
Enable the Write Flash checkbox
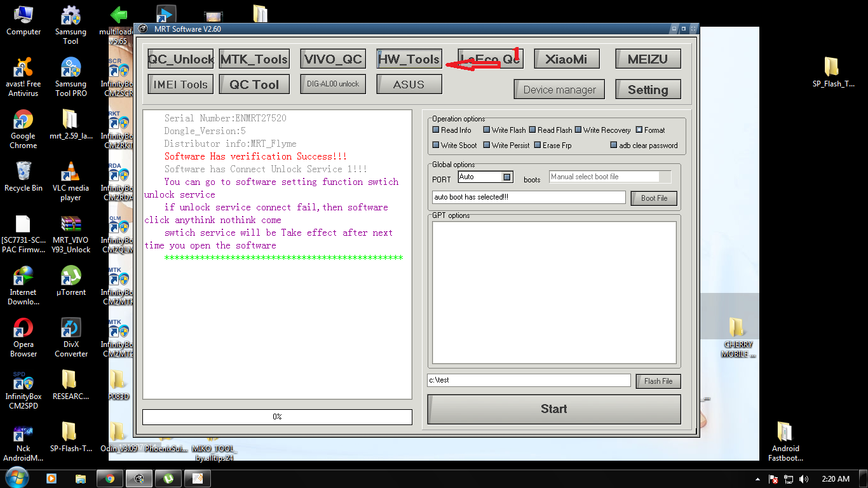487,130
